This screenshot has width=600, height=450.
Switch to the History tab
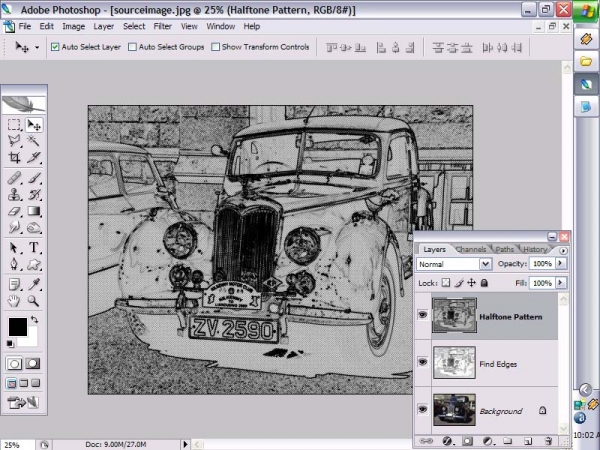[x=535, y=249]
